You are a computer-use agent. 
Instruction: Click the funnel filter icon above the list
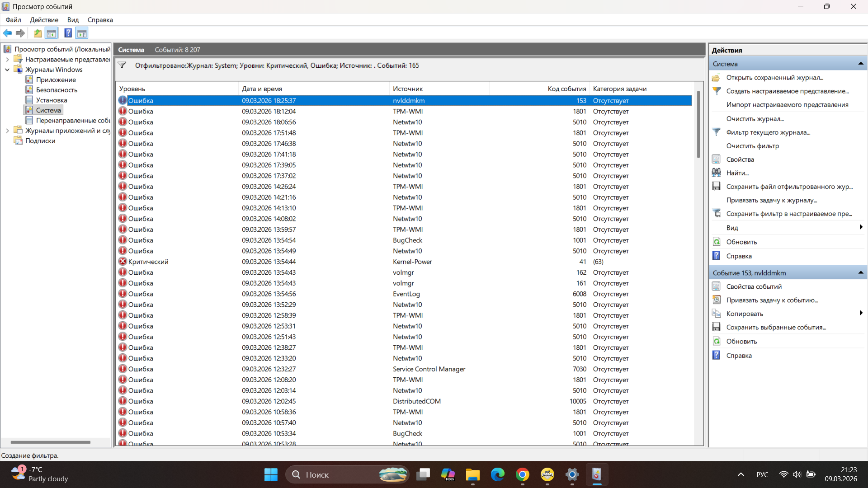[122, 65]
